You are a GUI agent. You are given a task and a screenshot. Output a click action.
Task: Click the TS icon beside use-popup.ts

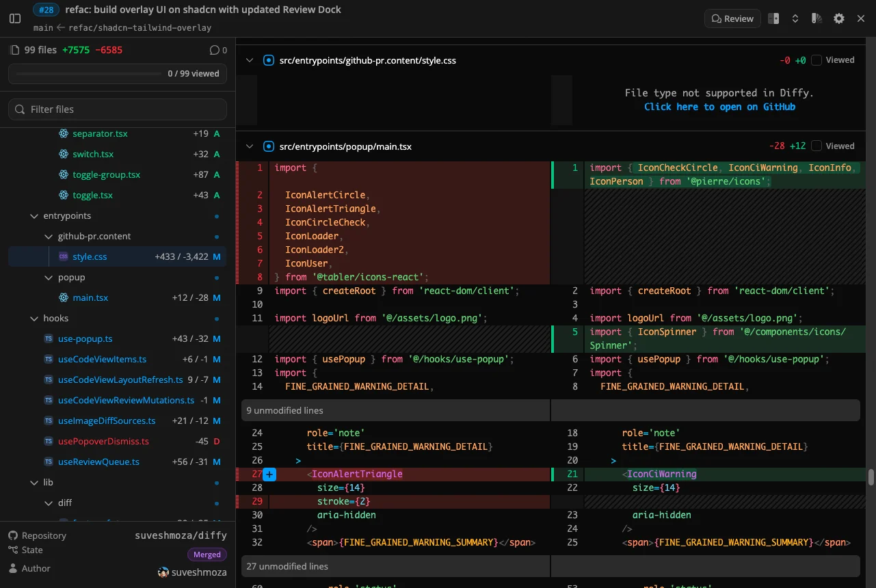pos(49,338)
